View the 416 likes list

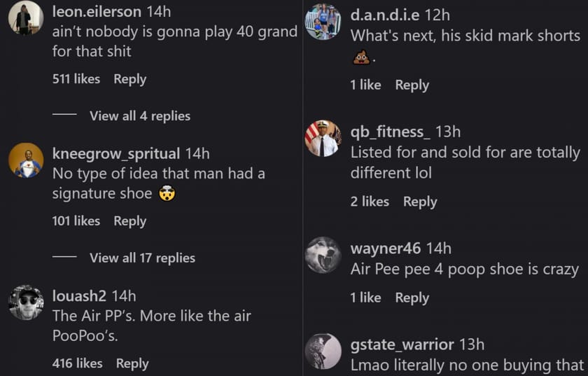[77, 363]
